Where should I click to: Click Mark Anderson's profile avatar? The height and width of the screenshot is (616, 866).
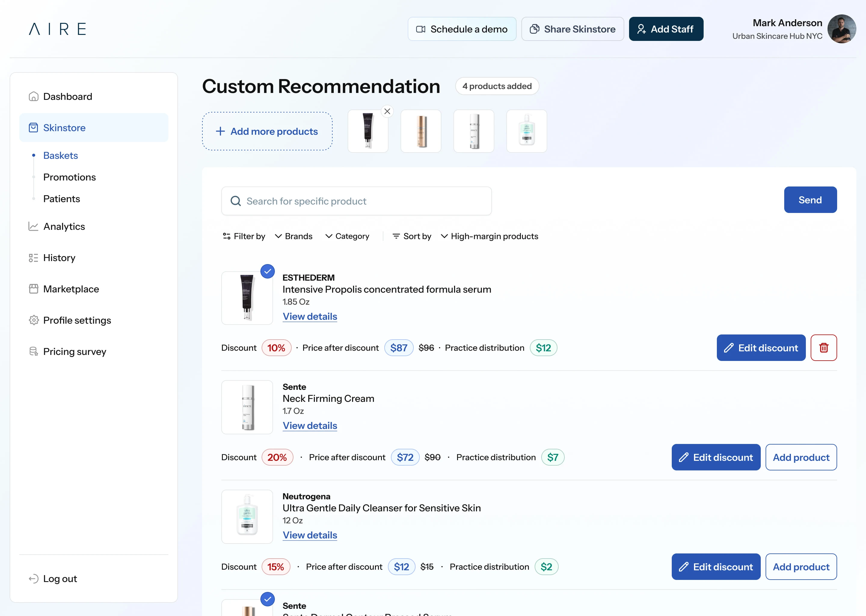841,29
